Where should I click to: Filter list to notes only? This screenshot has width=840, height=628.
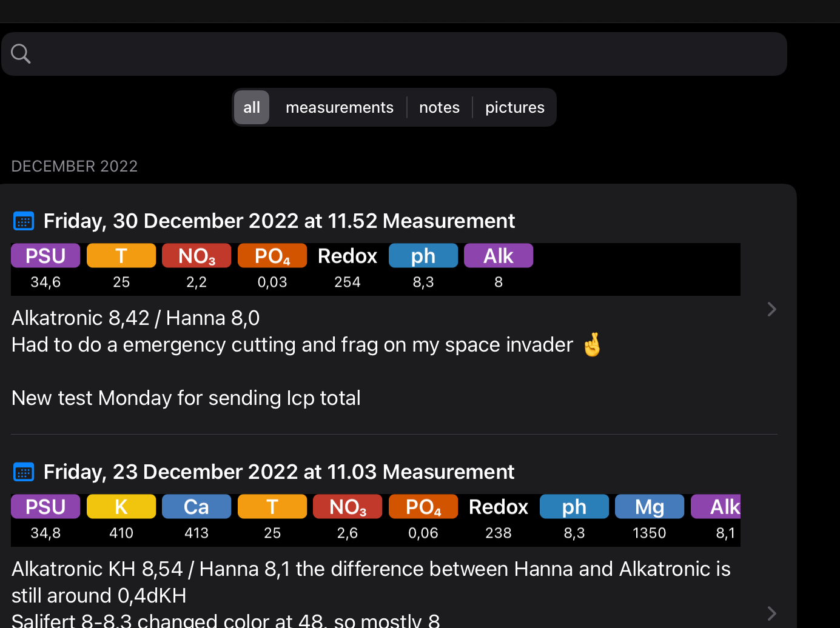coord(439,107)
